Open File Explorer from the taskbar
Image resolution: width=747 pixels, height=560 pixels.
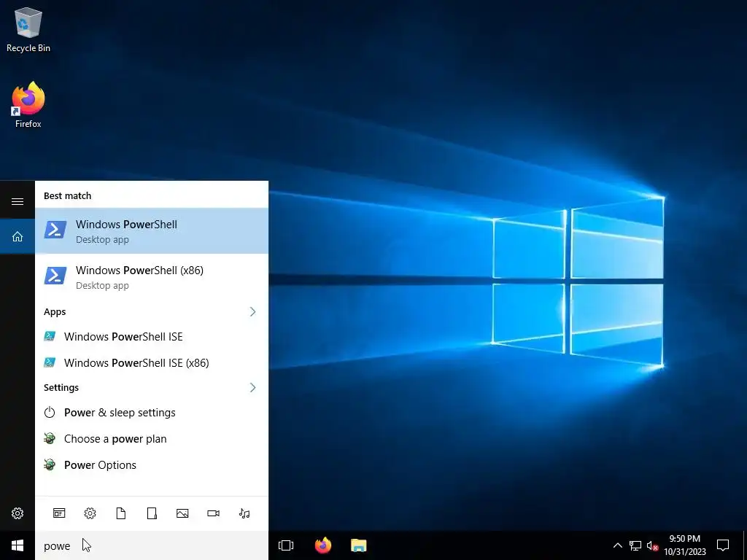click(359, 545)
